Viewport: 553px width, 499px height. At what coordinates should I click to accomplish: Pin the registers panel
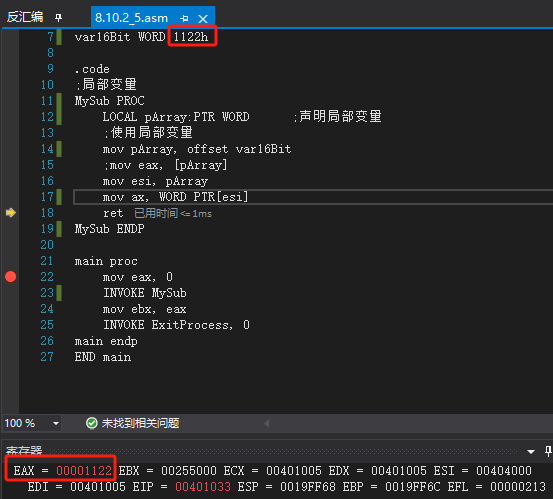[x=548, y=451]
